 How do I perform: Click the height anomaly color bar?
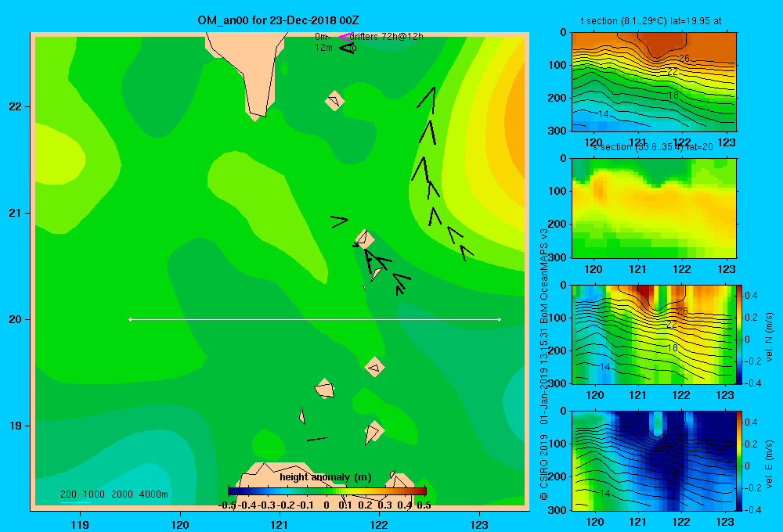tap(327, 491)
